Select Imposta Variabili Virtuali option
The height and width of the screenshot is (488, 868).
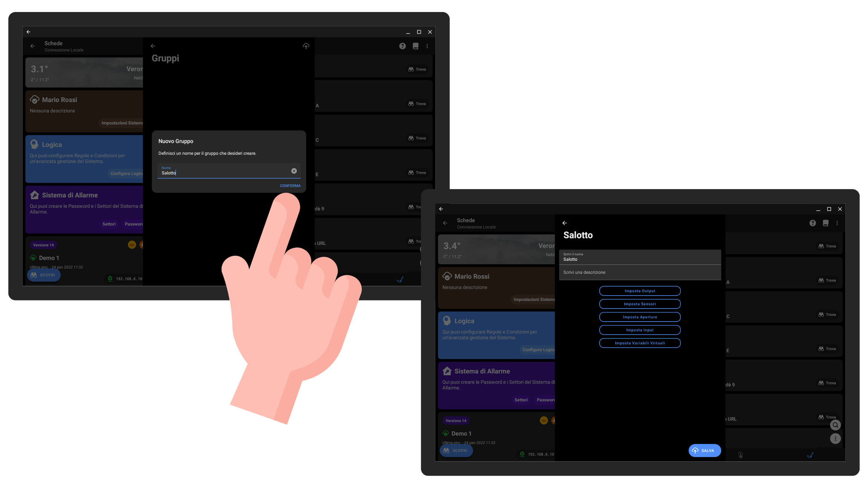click(640, 343)
